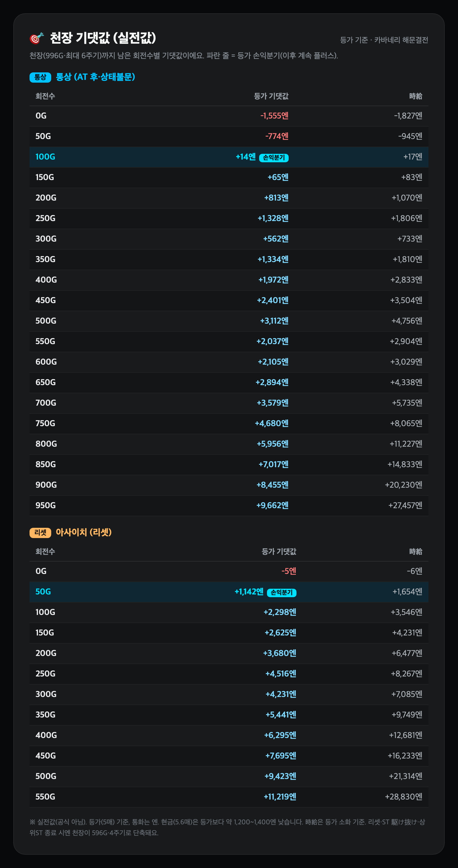
Task: Select the hourly value +1,806엔
Action: (406, 219)
